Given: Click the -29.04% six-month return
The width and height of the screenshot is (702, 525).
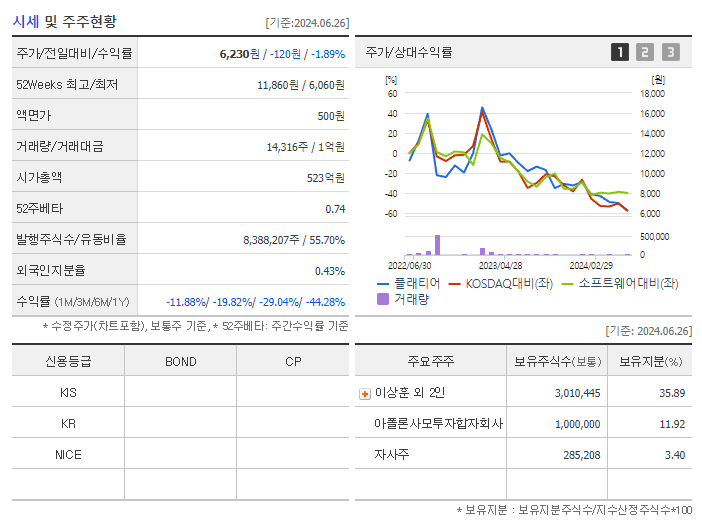Looking at the screenshot, I should pos(279,302).
